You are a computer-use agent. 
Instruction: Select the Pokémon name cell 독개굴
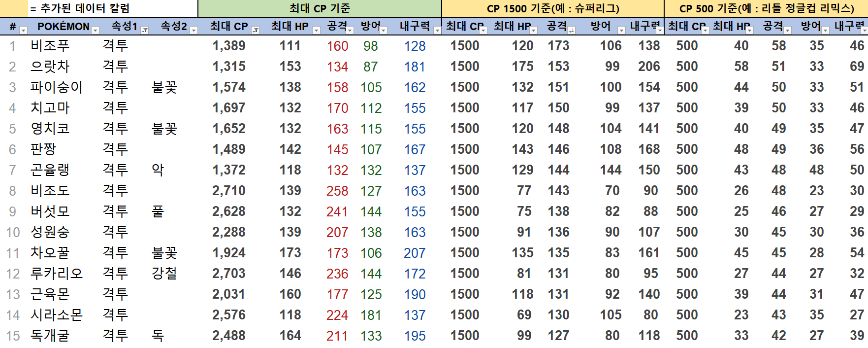click(50, 336)
